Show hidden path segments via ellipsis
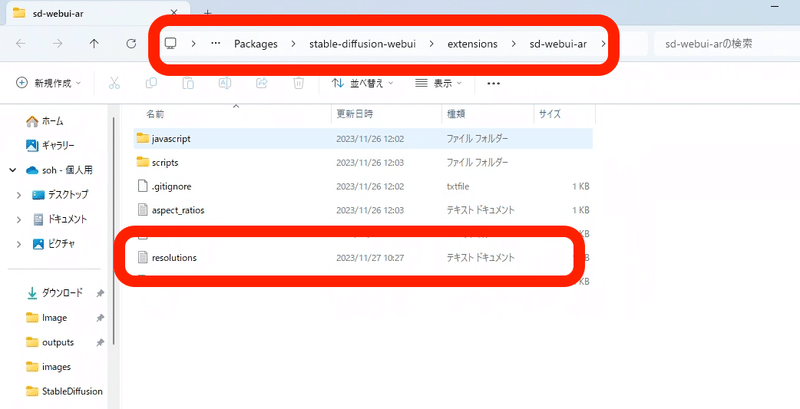 coord(216,43)
